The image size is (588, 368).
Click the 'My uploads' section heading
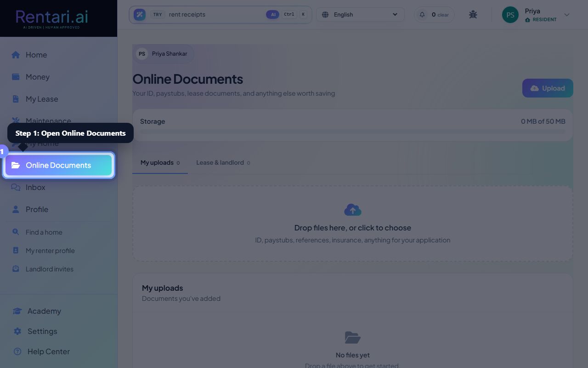(162, 288)
